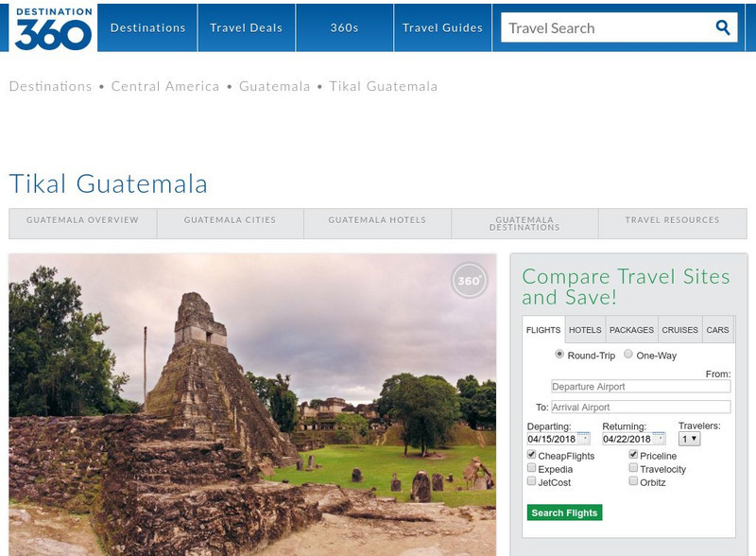756x556 pixels.
Task: Disable the CheapFlights checkbox
Action: (531, 455)
